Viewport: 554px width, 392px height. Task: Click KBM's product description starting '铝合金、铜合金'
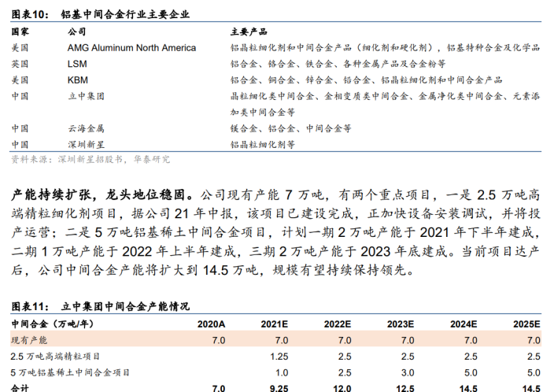point(367,80)
